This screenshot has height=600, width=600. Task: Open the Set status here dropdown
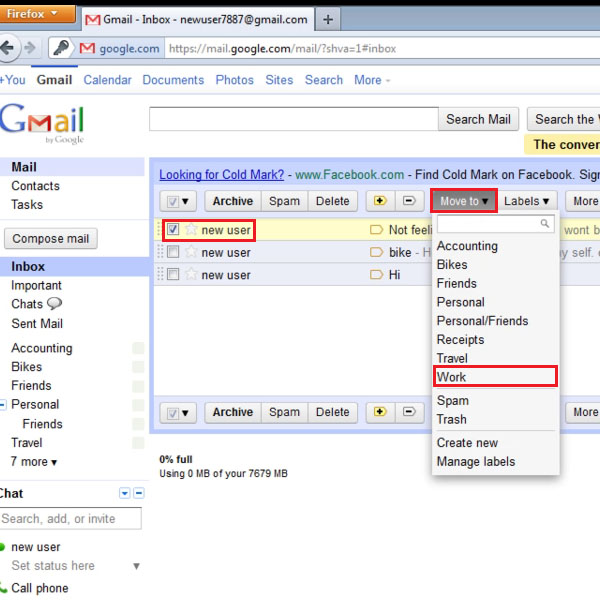point(136,566)
